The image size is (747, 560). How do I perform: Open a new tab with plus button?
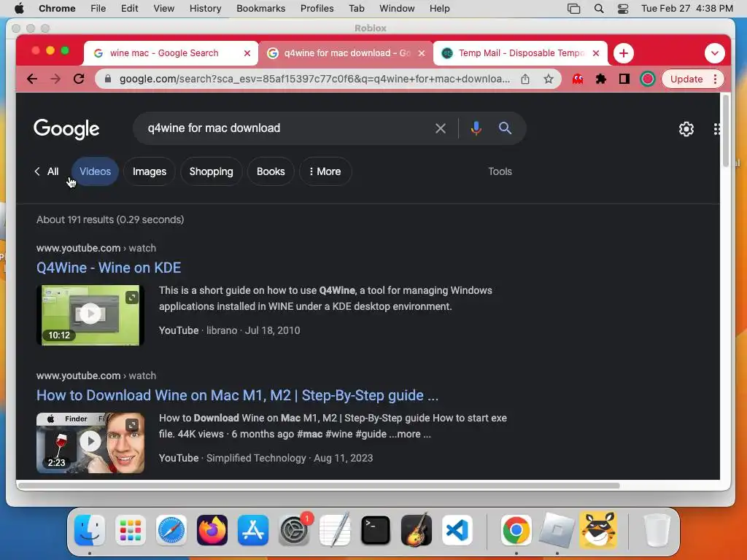click(x=623, y=53)
